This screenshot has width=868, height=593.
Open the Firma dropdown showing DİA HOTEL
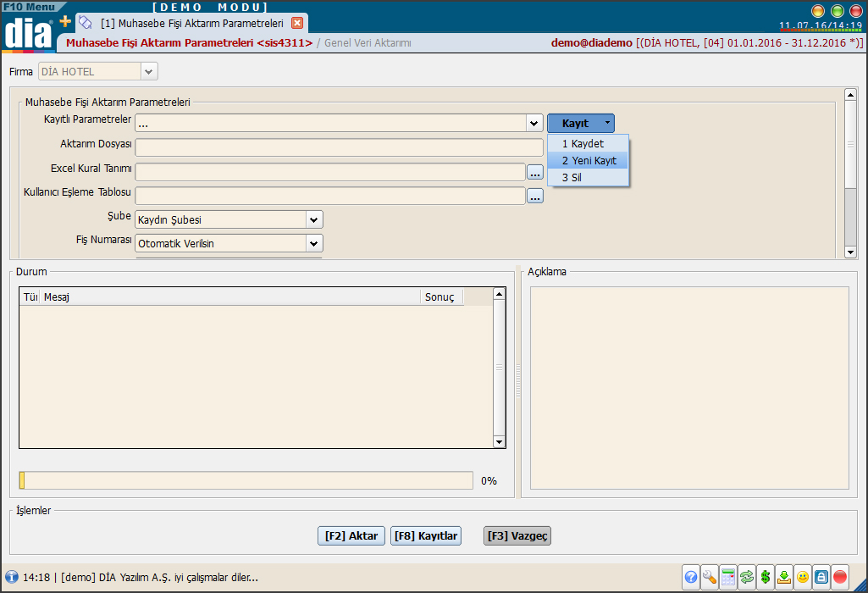149,71
